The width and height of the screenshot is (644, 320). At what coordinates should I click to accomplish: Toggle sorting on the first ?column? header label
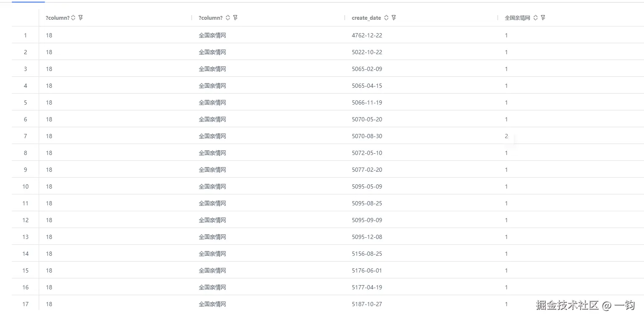pyautogui.click(x=57, y=17)
